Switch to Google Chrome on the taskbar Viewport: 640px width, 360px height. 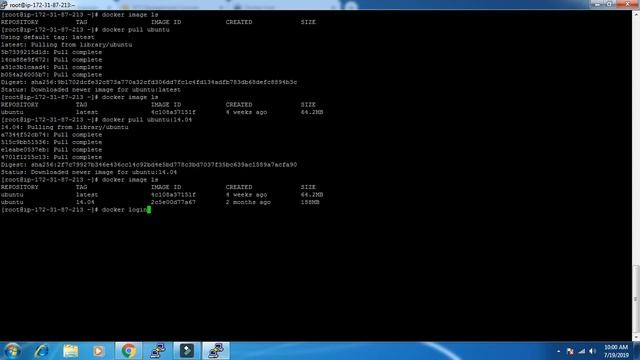pos(129,351)
